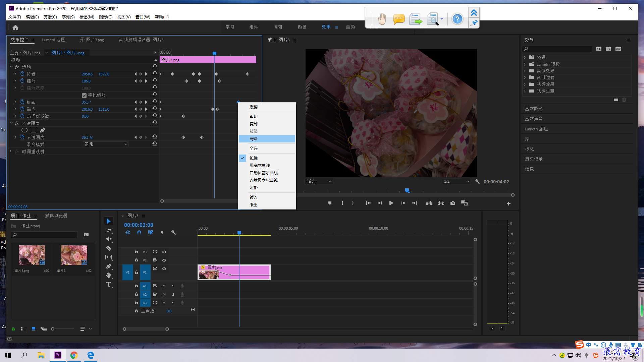644x362 pixels.
Task: Toggle Rotation animation stopwatch
Action: pos(22,102)
